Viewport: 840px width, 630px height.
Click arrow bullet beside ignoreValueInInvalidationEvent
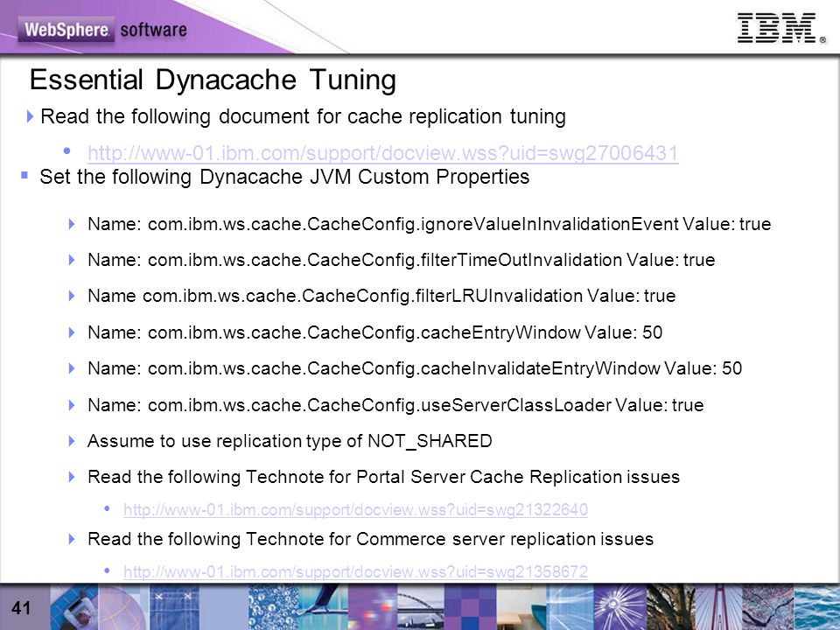(72, 224)
